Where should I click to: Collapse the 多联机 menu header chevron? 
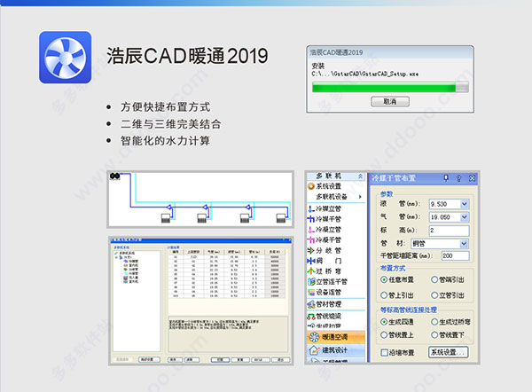360,176
